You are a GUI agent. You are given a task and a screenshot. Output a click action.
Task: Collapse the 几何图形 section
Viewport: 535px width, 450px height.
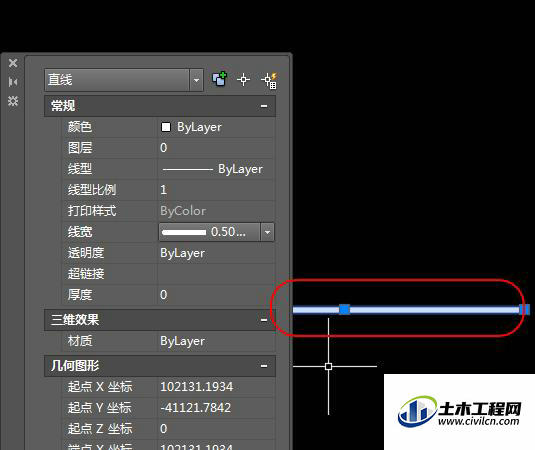pyautogui.click(x=264, y=366)
